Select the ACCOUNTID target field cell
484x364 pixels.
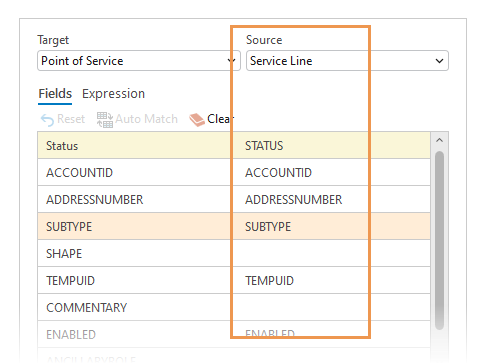click(x=135, y=172)
